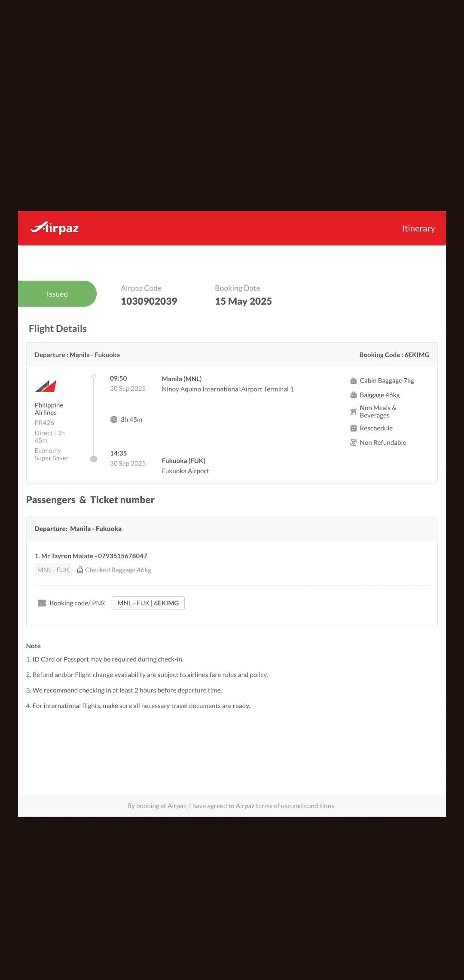The image size is (464, 980).
Task: Click the Non Refundable icon
Action: pos(353,443)
